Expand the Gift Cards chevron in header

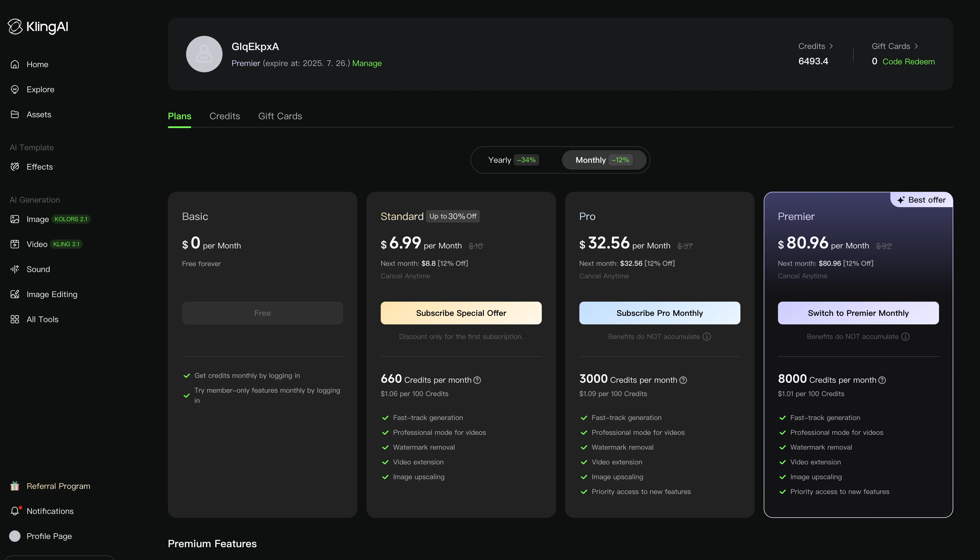tap(916, 46)
